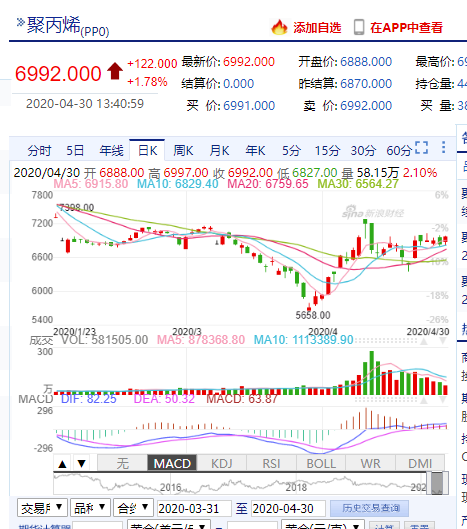Image resolution: width=467 pixels, height=529 pixels.
Task: Toggle the KDJ indicator option
Action: pos(222,463)
